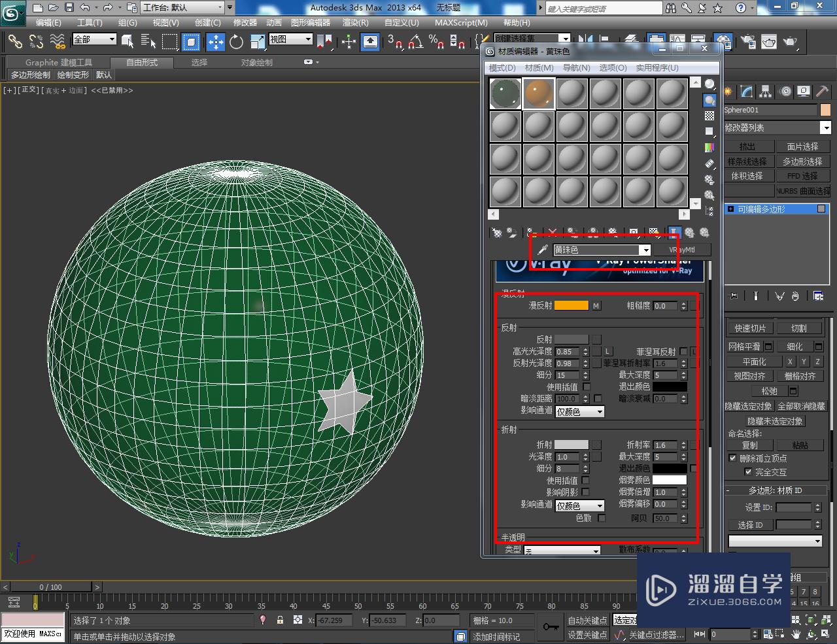Screen dimensions: 837x644
Task: Select the Rotate transform tool
Action: (x=236, y=42)
